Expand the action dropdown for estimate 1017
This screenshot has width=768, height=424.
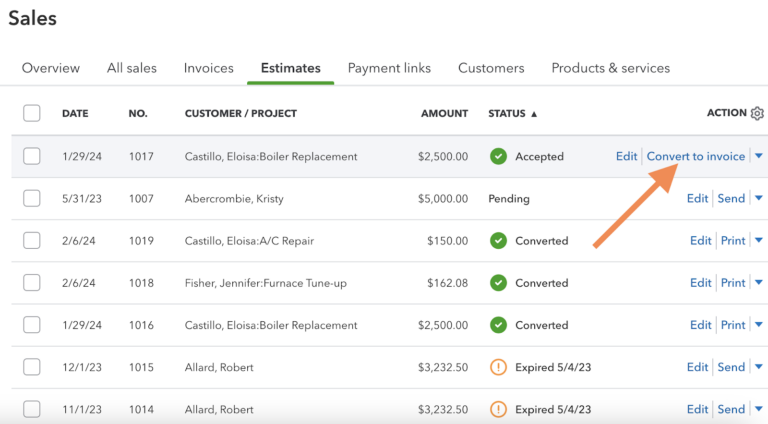click(x=758, y=156)
